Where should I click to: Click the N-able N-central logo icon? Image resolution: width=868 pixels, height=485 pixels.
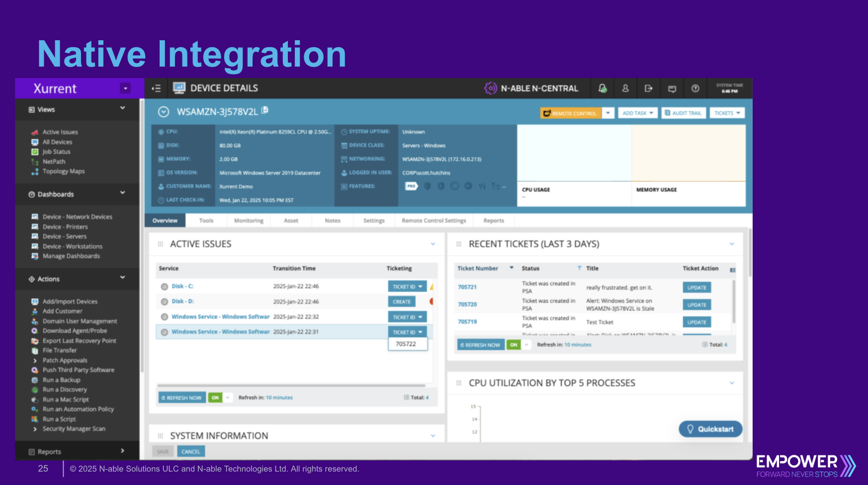pyautogui.click(x=490, y=88)
